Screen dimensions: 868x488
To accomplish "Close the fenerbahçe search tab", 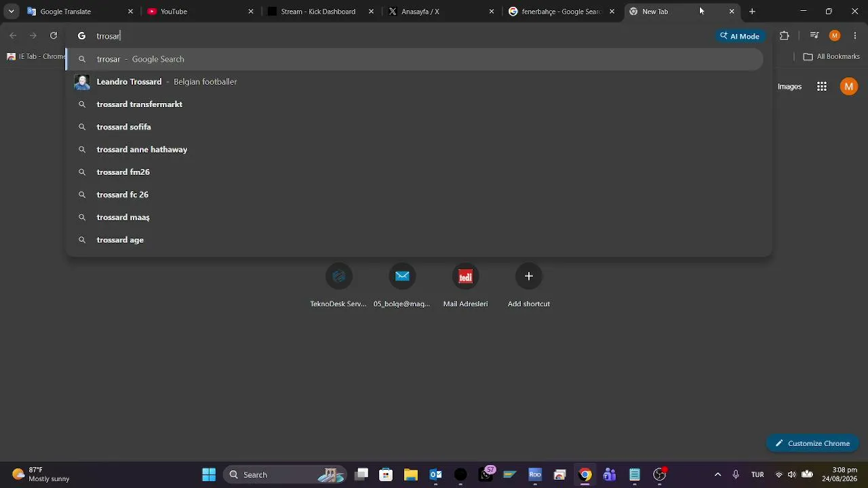I will [612, 12].
